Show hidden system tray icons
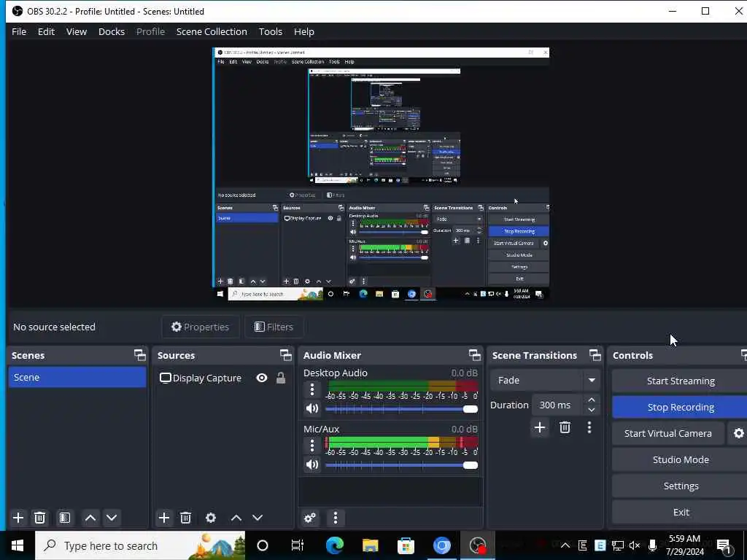Viewport: 747px width, 560px height. click(x=565, y=545)
